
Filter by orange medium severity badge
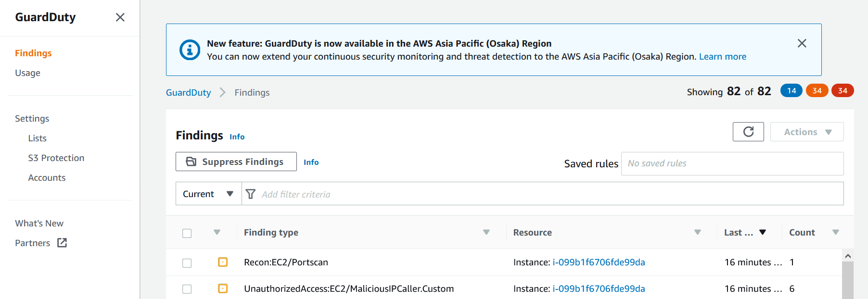coord(817,90)
